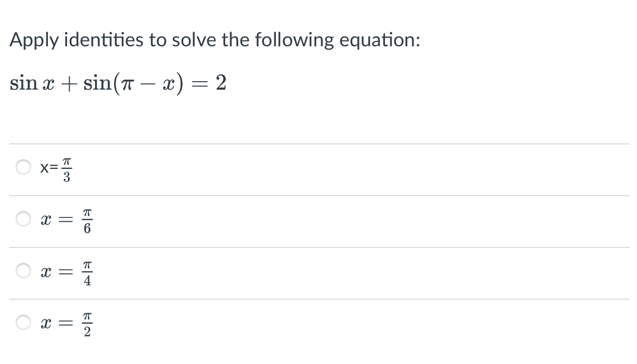
Task: Pick the radio button for x = π/2
Action: coord(23,322)
